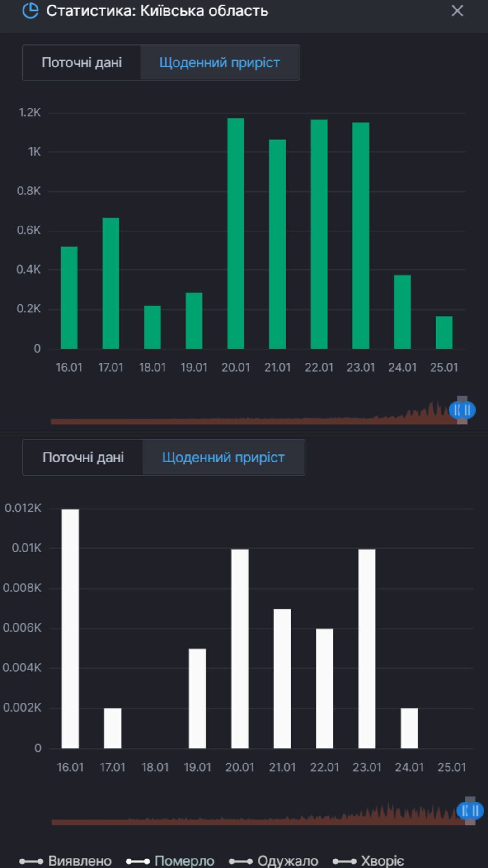This screenshot has height=868, width=488.
Task: Close the Київська область statistics panel
Action: [457, 11]
